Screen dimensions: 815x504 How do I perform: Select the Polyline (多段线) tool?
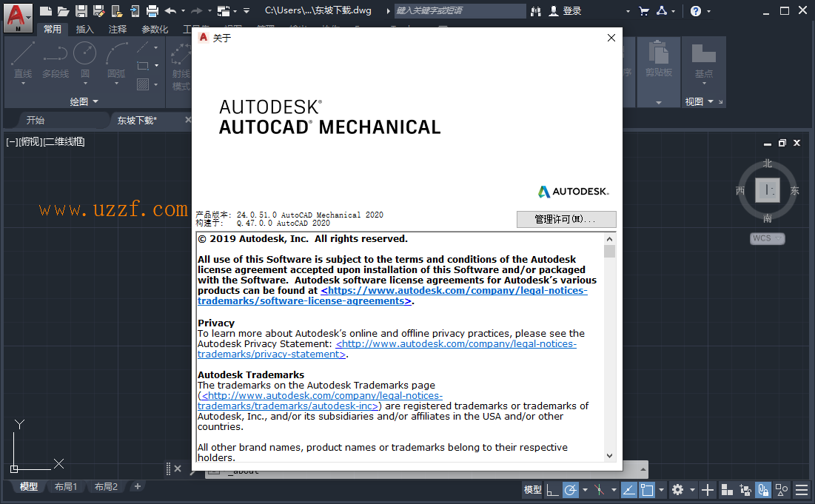(x=56, y=60)
